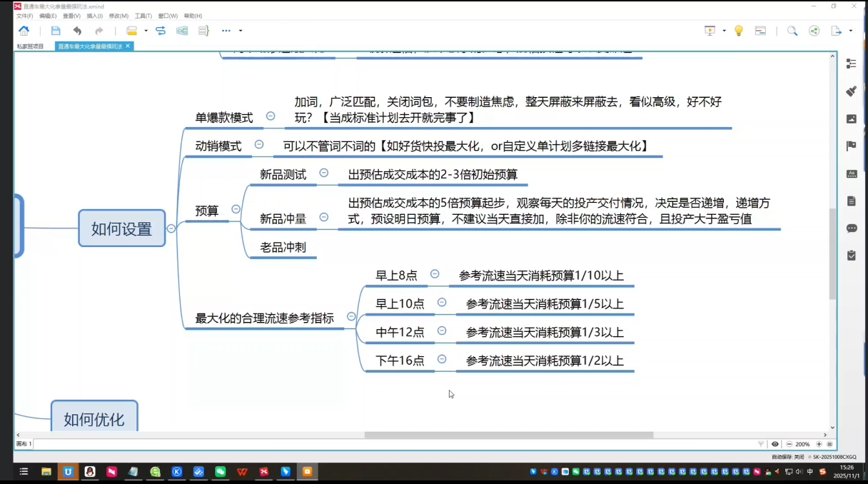This screenshot has width=868, height=484.
Task: Open the comments speech bubble panel
Action: (851, 228)
